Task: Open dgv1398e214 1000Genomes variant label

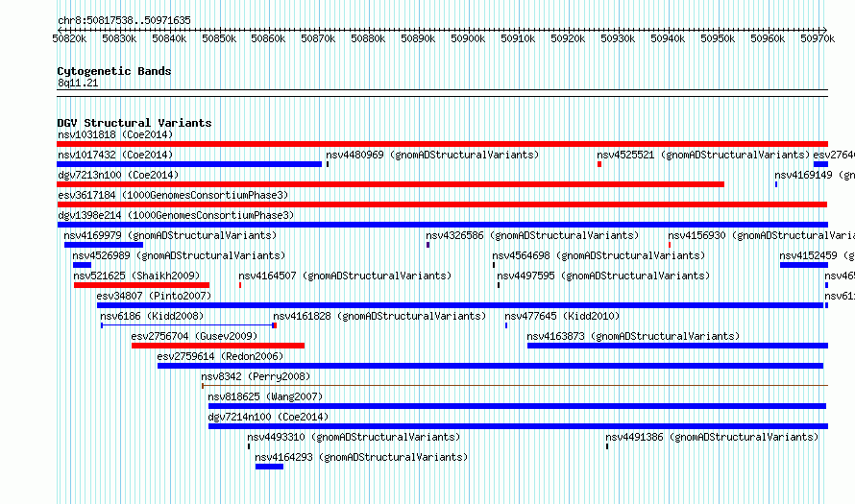Action: (176, 215)
